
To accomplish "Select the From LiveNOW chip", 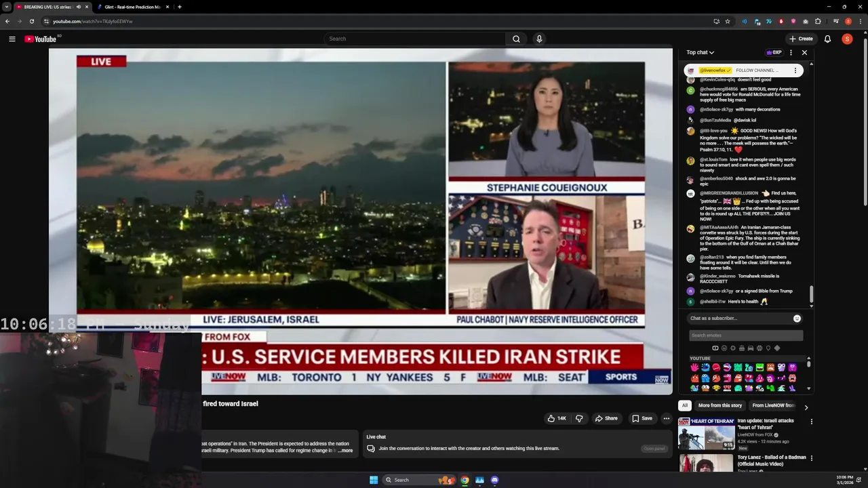I will click(774, 405).
